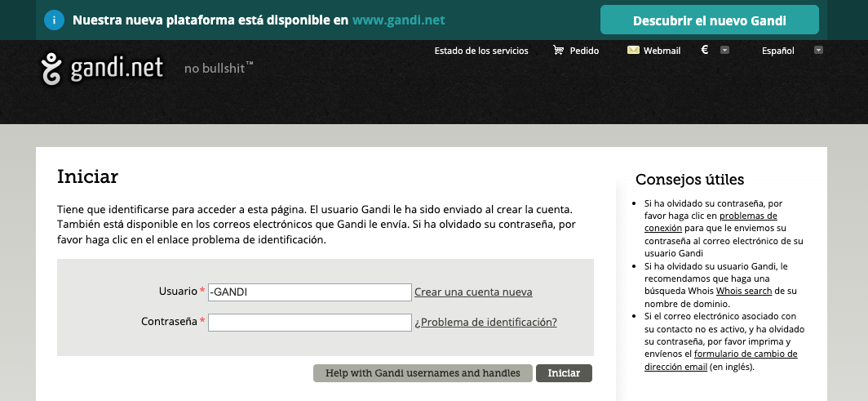Click the 'no bullshit' tagline text
The image size is (868, 401).
[218, 69]
